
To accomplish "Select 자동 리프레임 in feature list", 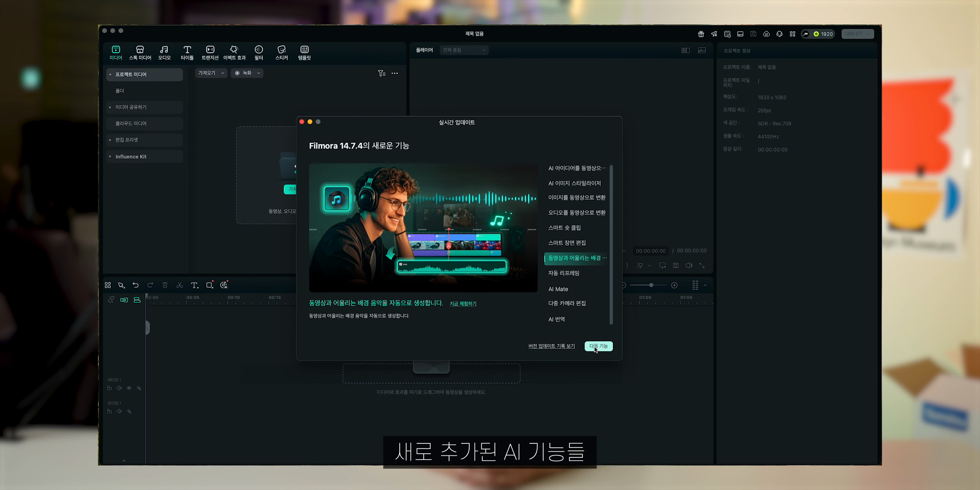I will 563,273.
